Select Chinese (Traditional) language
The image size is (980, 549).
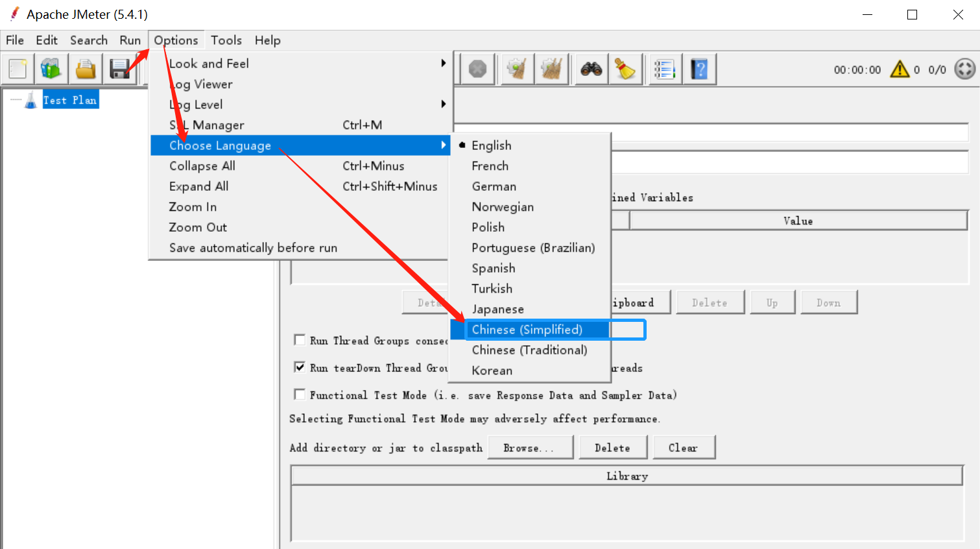(x=531, y=350)
